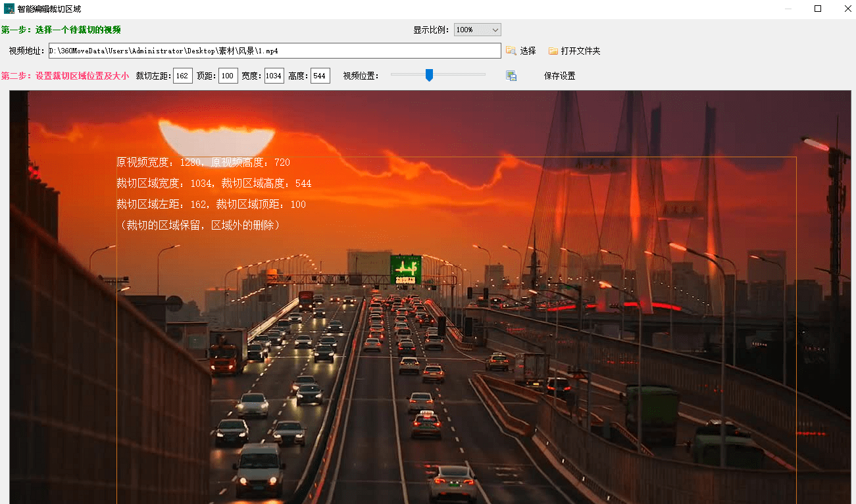Click the folder icon beside 打开文件夹
856x504 pixels.
click(553, 51)
